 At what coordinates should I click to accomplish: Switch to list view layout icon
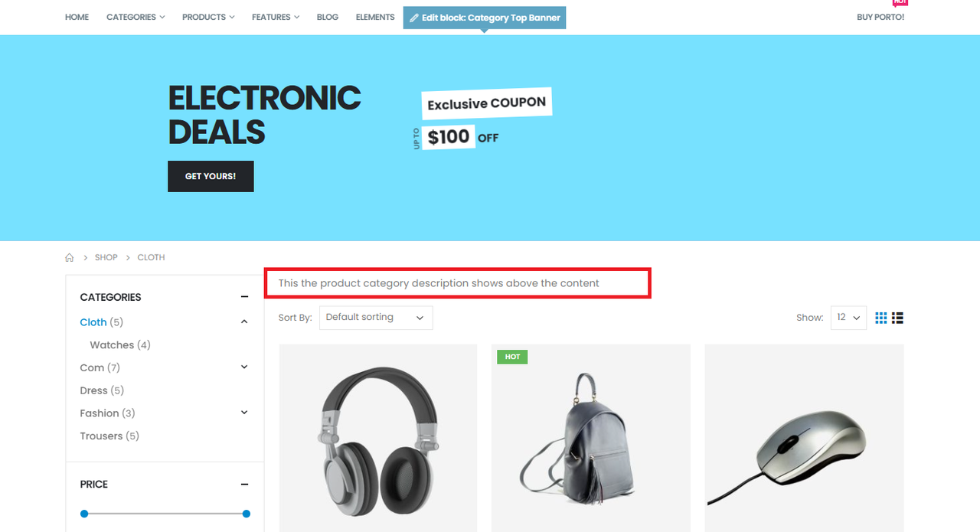click(x=898, y=318)
